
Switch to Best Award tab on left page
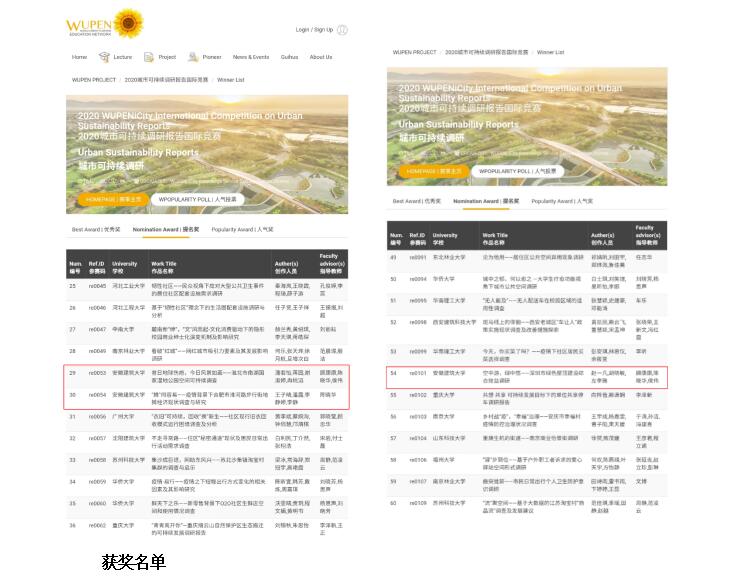95,229
